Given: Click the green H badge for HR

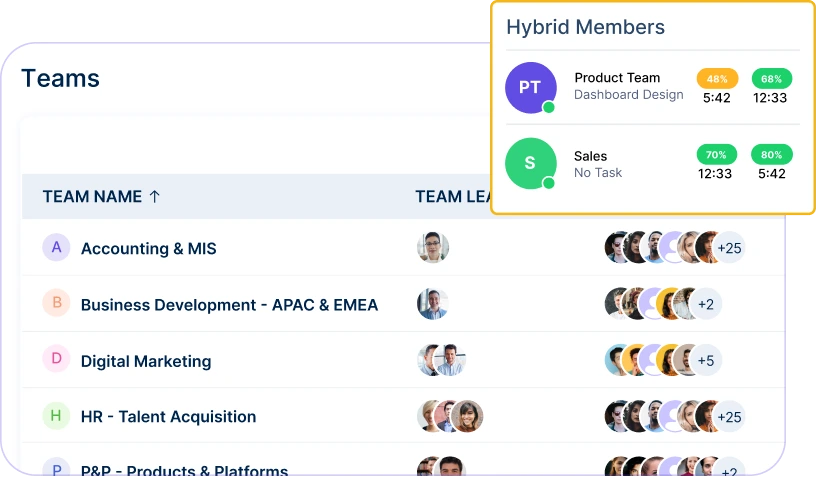Looking at the screenshot, I should pyautogui.click(x=56, y=416).
